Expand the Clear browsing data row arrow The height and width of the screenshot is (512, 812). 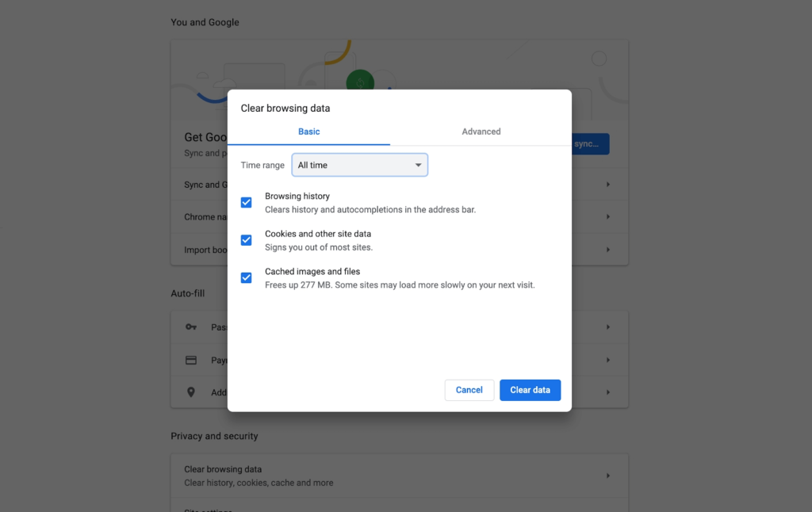pyautogui.click(x=608, y=476)
